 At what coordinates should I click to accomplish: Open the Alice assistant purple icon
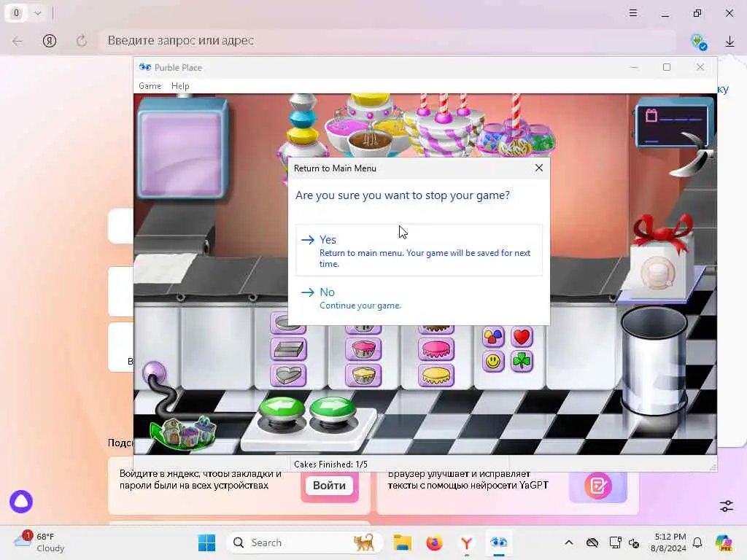point(21,502)
